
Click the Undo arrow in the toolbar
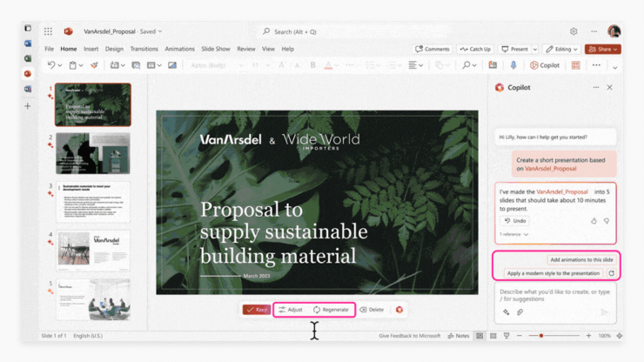click(x=51, y=65)
